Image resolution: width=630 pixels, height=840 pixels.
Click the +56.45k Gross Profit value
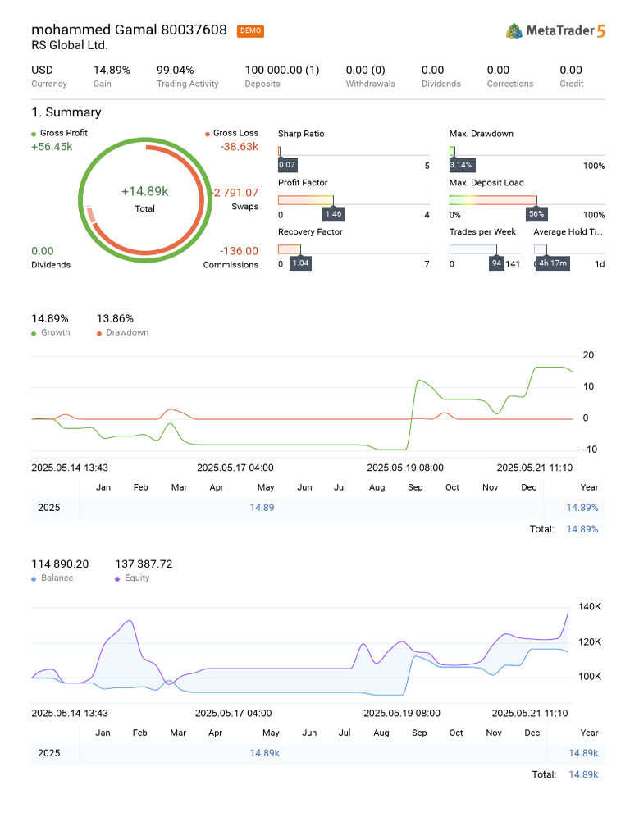52,147
